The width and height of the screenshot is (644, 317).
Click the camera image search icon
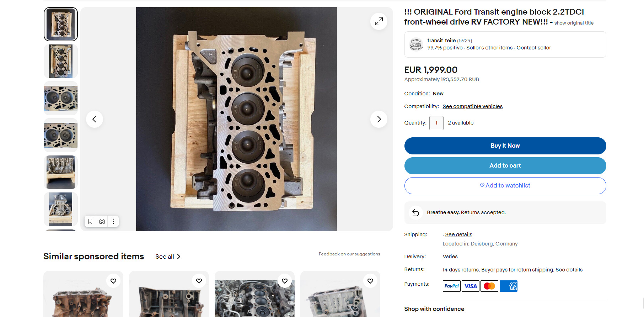click(102, 221)
